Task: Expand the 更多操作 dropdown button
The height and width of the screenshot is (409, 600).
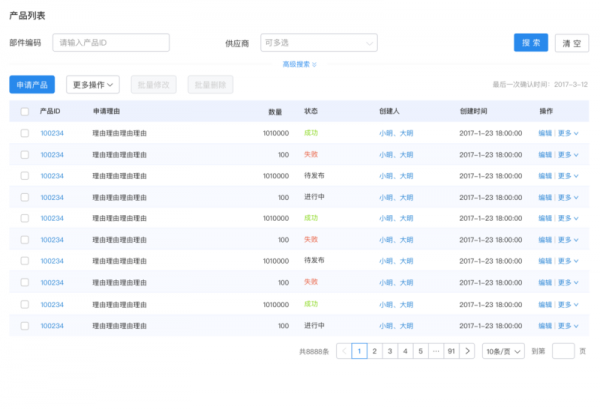Action: (93, 85)
